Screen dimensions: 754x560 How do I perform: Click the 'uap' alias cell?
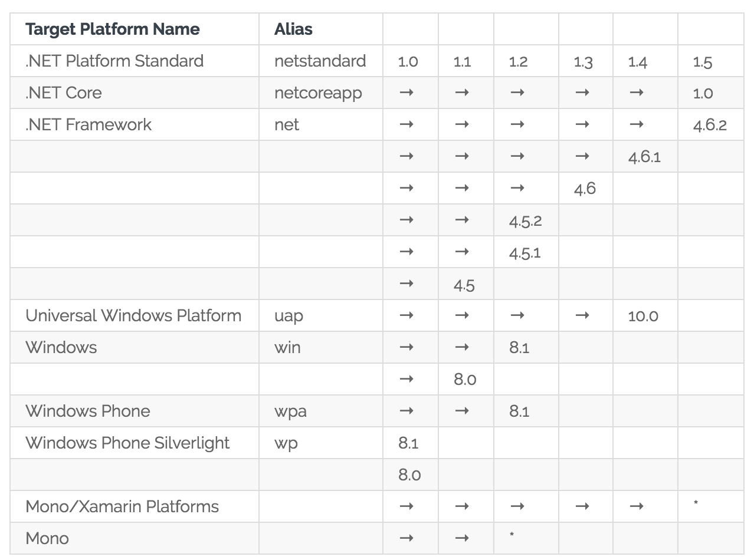tap(289, 317)
